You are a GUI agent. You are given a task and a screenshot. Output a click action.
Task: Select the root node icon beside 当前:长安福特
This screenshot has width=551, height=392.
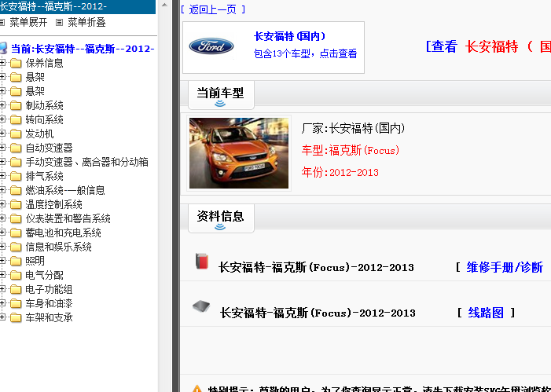[x=3, y=49]
